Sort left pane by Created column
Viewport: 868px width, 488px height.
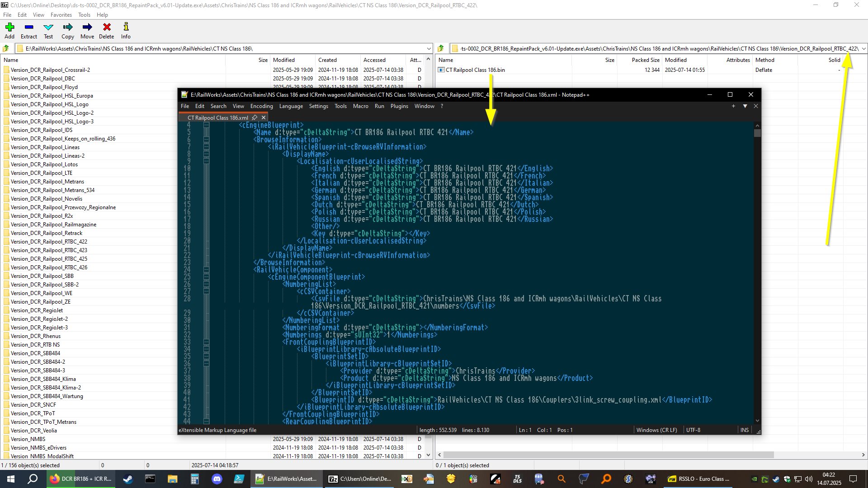(x=338, y=60)
